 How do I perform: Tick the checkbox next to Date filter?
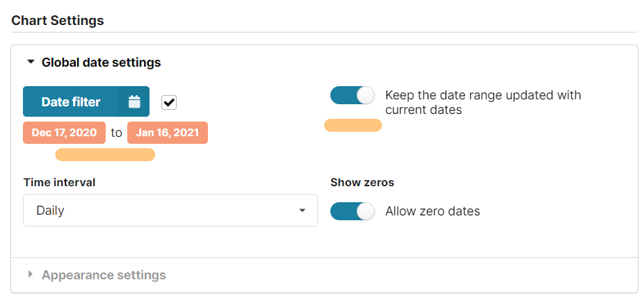[x=169, y=102]
